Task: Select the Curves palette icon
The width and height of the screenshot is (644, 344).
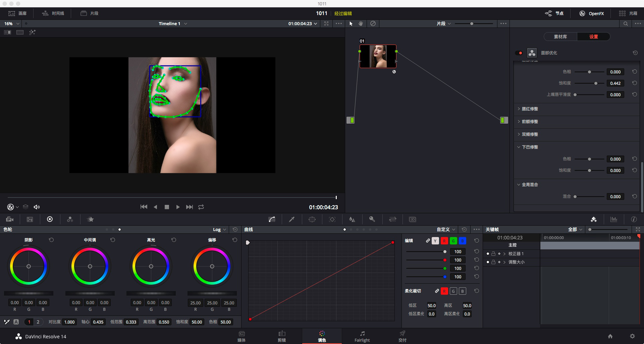Action: pos(272,219)
